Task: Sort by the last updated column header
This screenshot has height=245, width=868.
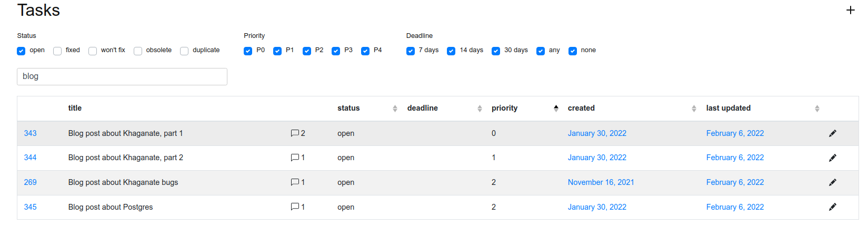Action: [728, 108]
